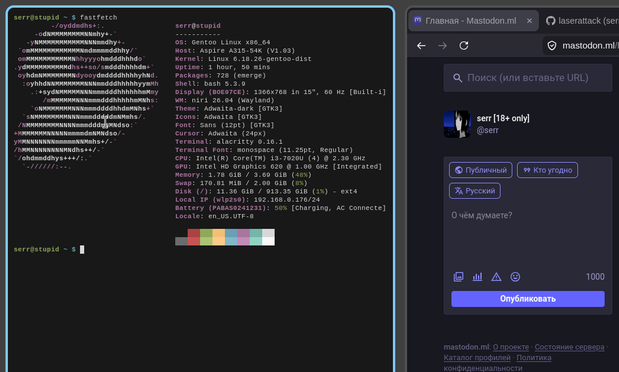Click the browser back arrow
Screen dimensions: 619x372
(421, 46)
